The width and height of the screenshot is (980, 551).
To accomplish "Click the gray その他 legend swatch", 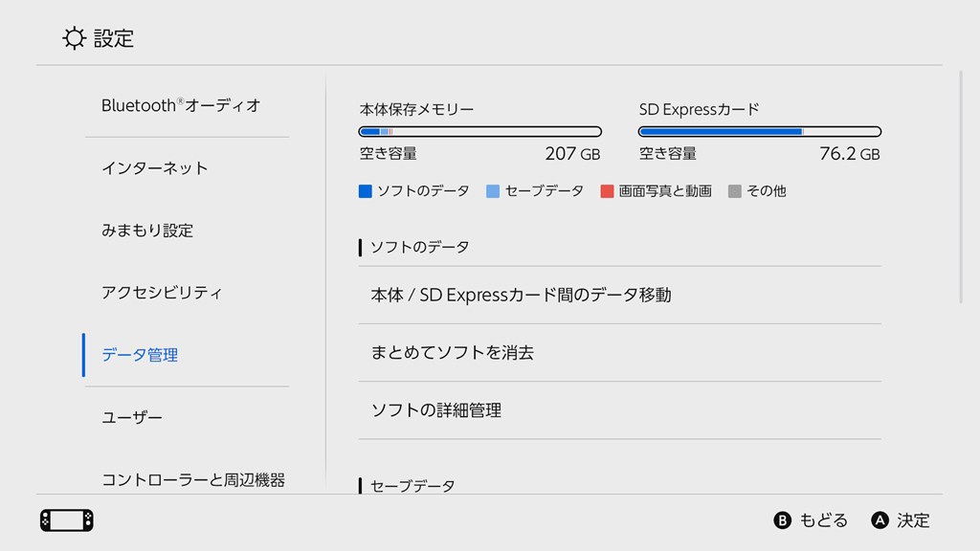I will [x=735, y=191].
